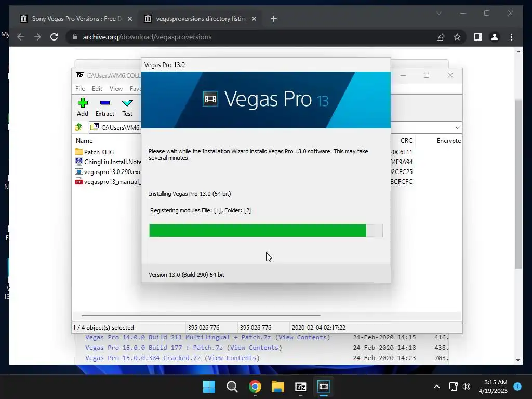Click the notification badge icon

pyautogui.click(x=517, y=387)
